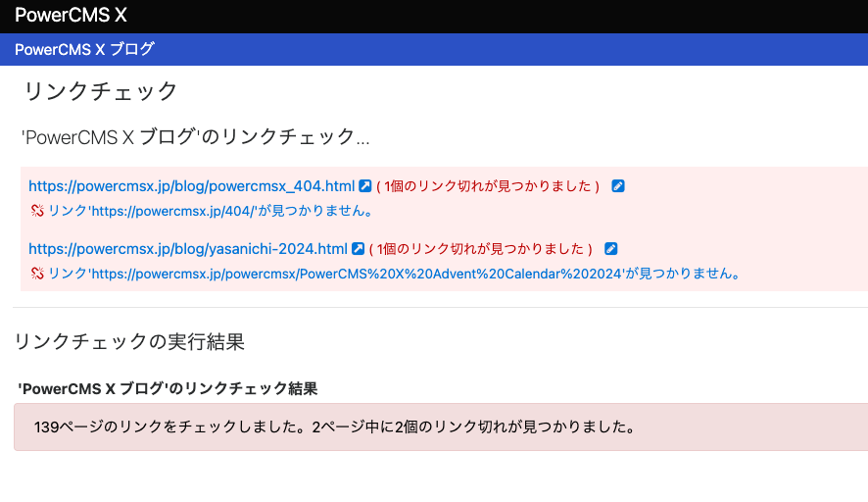Image resolution: width=868 pixels, height=502 pixels.
Task: Click the 139ページのリンクをチェックしました summary message
Action: [337, 427]
